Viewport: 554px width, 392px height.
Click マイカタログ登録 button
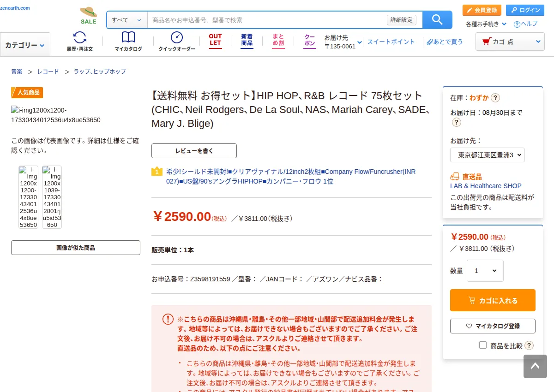[493, 326]
